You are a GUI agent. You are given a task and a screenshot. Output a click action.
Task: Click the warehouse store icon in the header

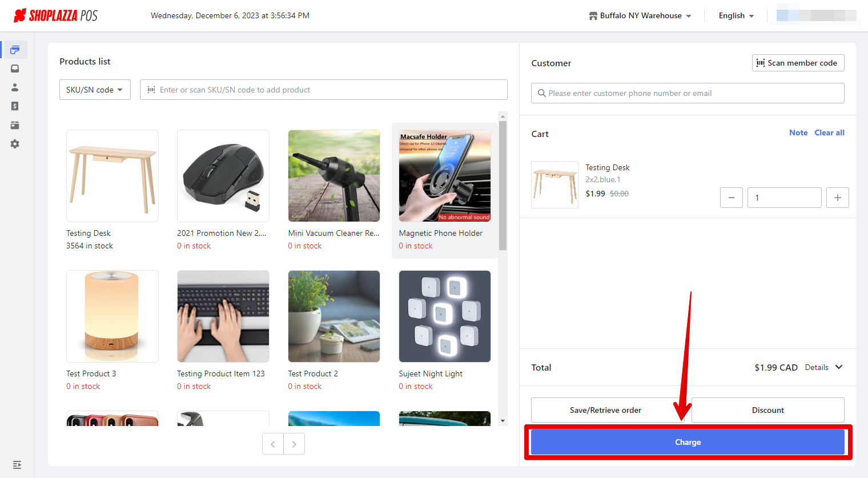[x=593, y=16]
